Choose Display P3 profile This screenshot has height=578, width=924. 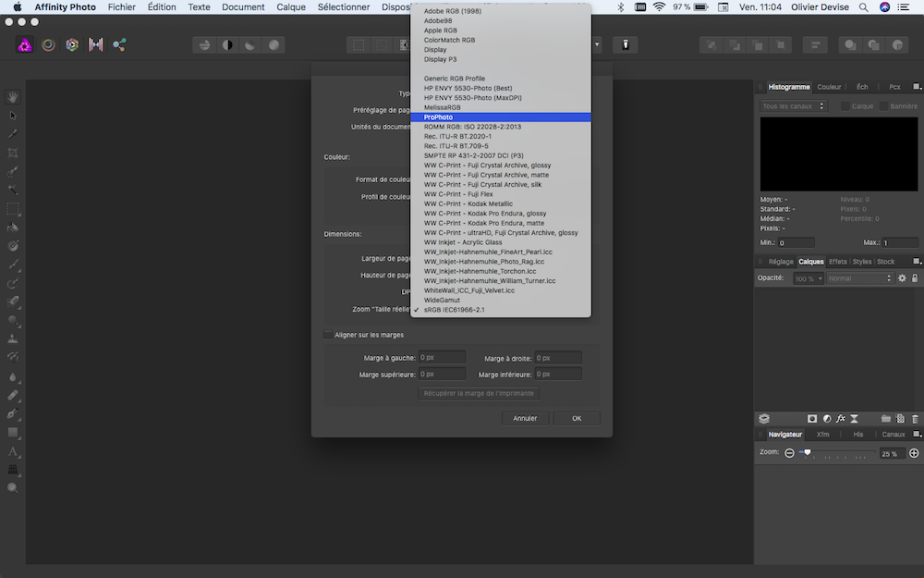pos(501,59)
